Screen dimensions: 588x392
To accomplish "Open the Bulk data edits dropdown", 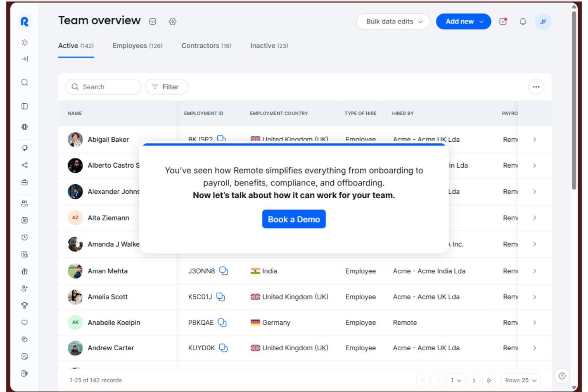I will coord(393,21).
